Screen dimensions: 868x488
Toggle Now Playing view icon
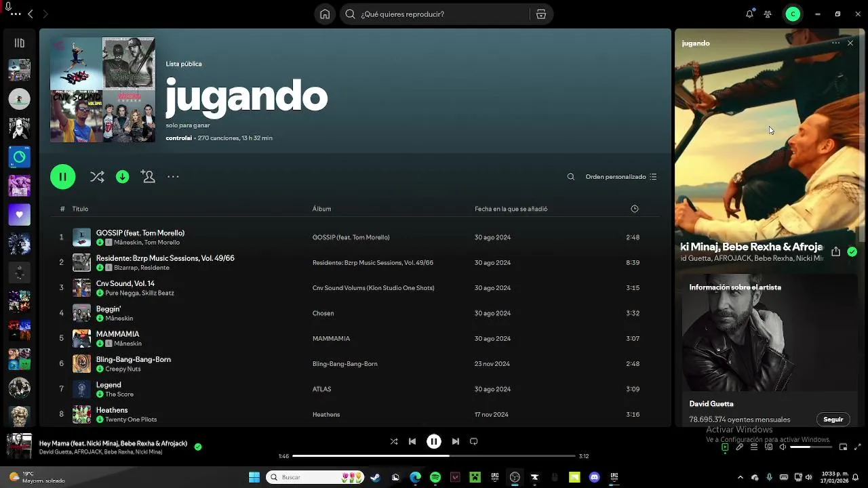(725, 447)
